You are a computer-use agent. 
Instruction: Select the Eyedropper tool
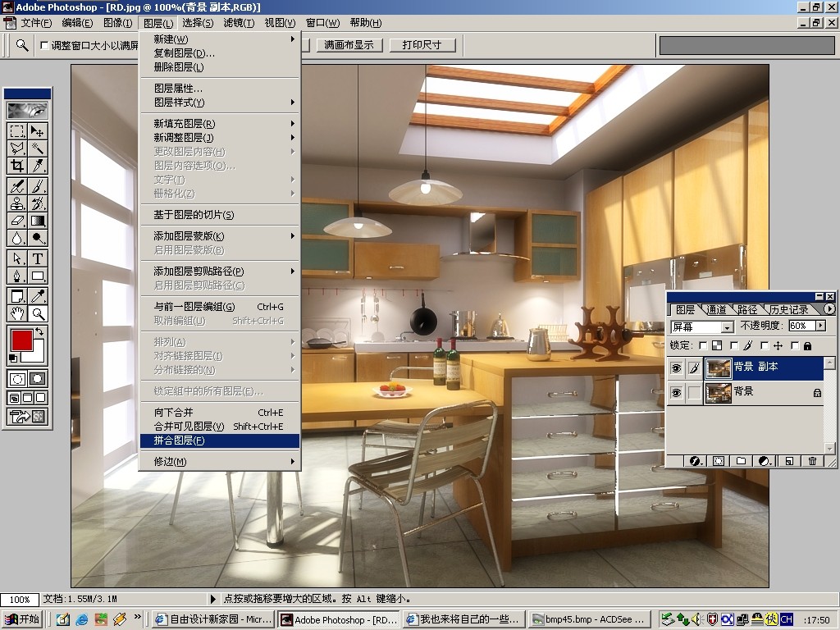[x=38, y=296]
